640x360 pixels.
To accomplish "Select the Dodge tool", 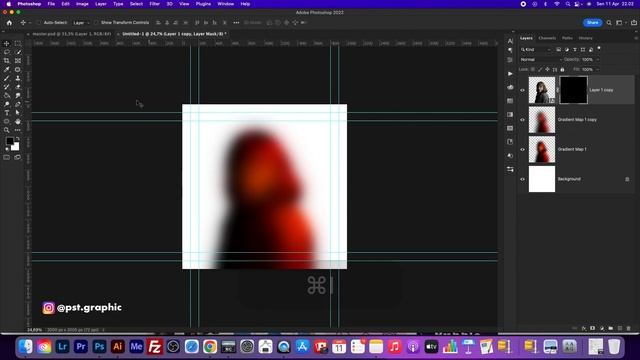I will point(7,104).
